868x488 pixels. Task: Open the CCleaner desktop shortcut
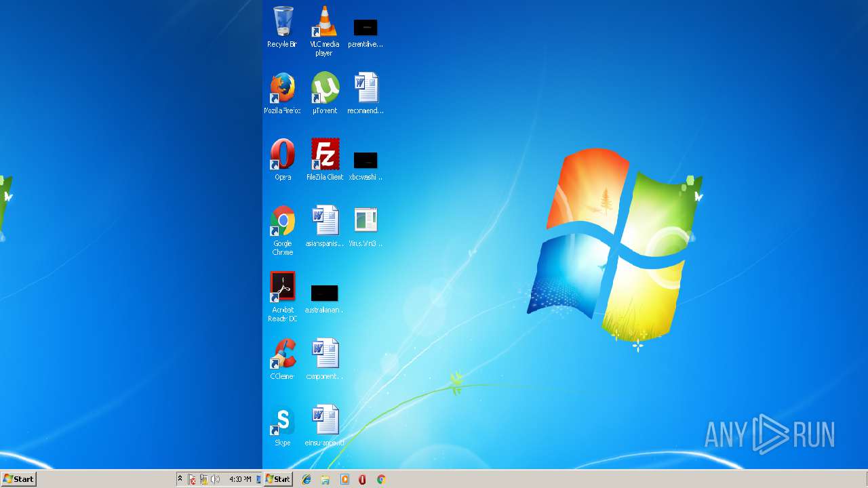(x=283, y=353)
